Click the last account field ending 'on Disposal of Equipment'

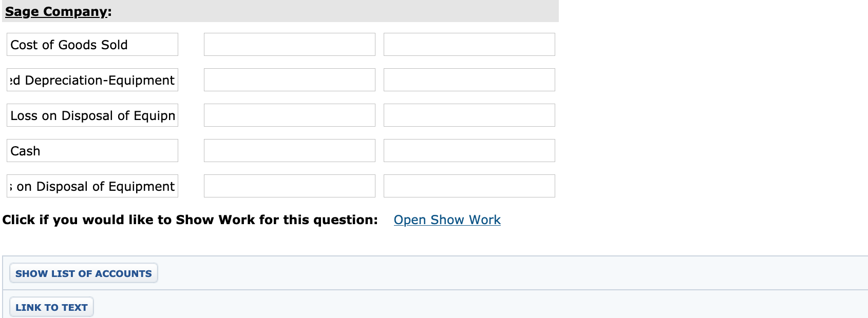click(92, 186)
